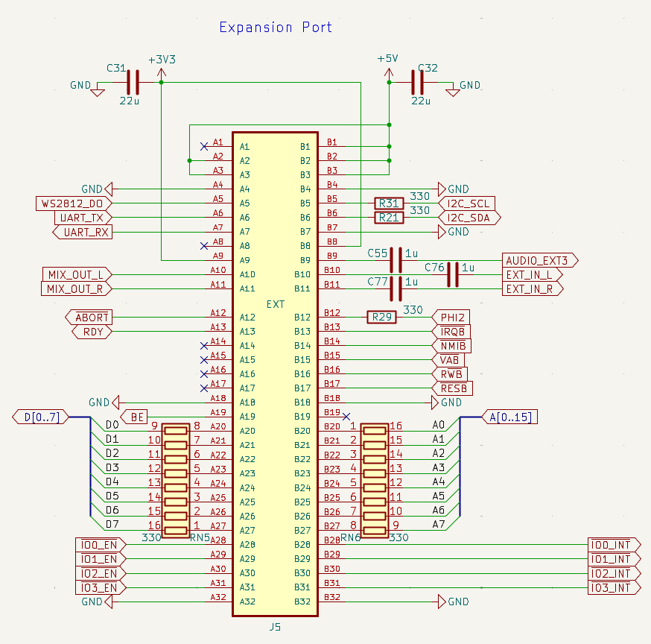
Task: Click the AUDIO_EXT3 label
Action: pyautogui.click(x=540, y=260)
